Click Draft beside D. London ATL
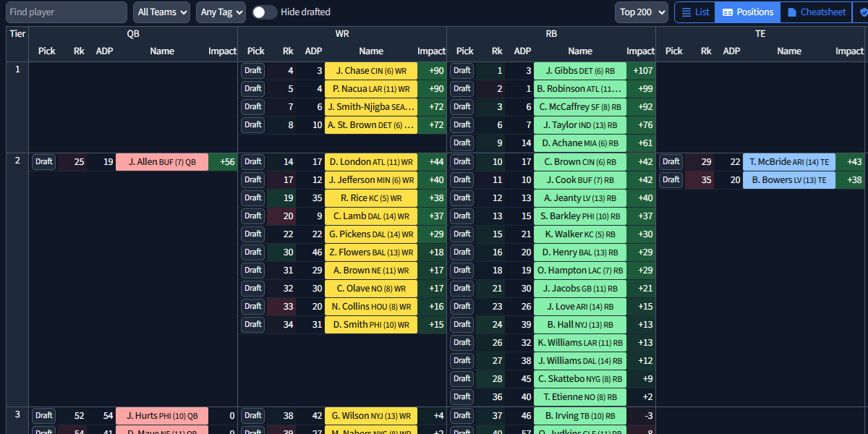 (x=253, y=162)
